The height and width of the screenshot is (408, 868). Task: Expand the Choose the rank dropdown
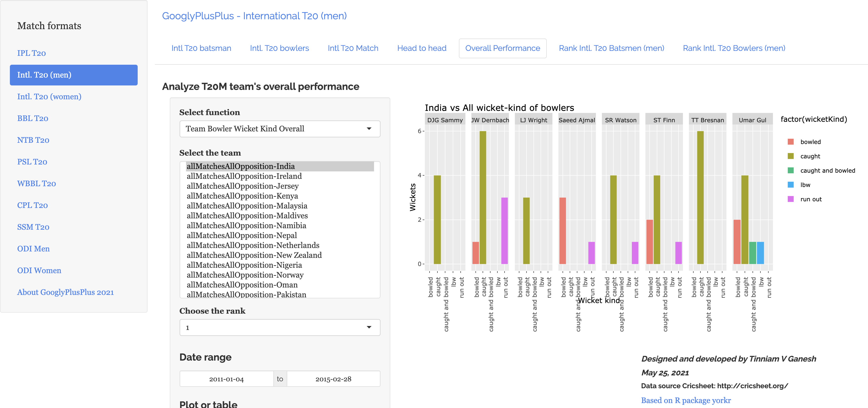click(x=279, y=327)
